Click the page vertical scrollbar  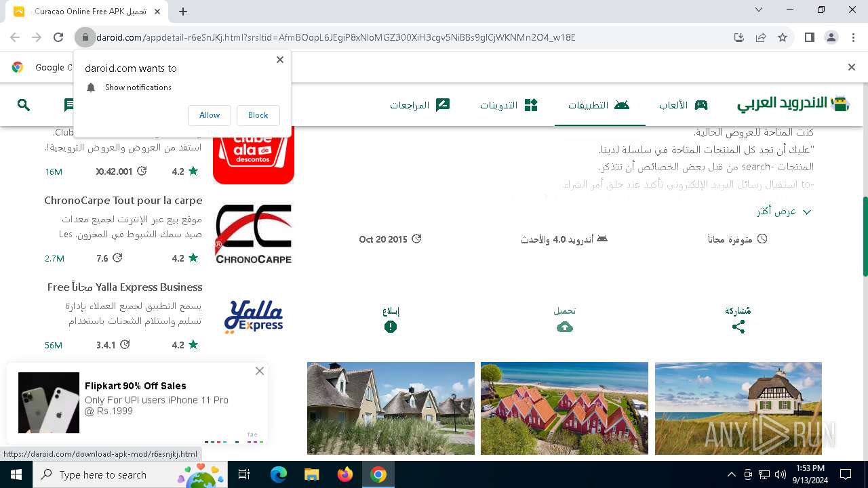865,236
